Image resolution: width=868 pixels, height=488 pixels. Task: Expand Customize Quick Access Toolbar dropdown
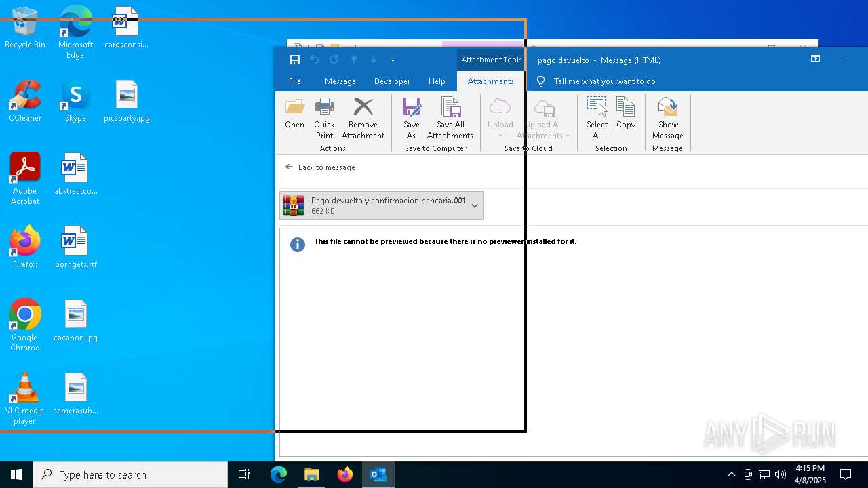[x=393, y=60]
